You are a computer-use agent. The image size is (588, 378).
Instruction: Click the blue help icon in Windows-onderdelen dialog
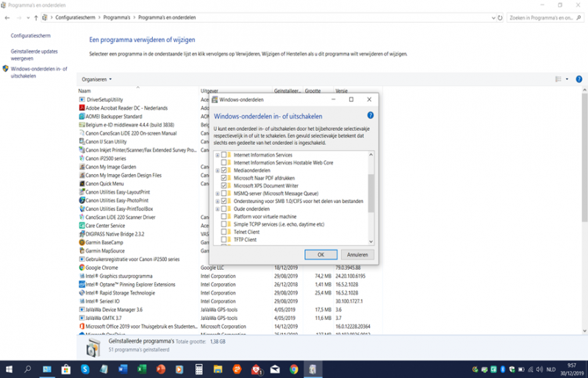(x=370, y=115)
